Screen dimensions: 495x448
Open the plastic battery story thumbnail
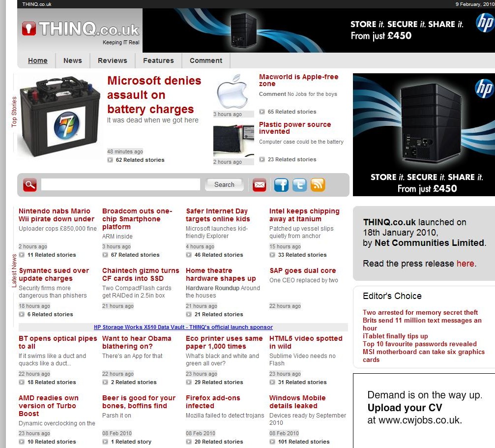tap(233, 141)
